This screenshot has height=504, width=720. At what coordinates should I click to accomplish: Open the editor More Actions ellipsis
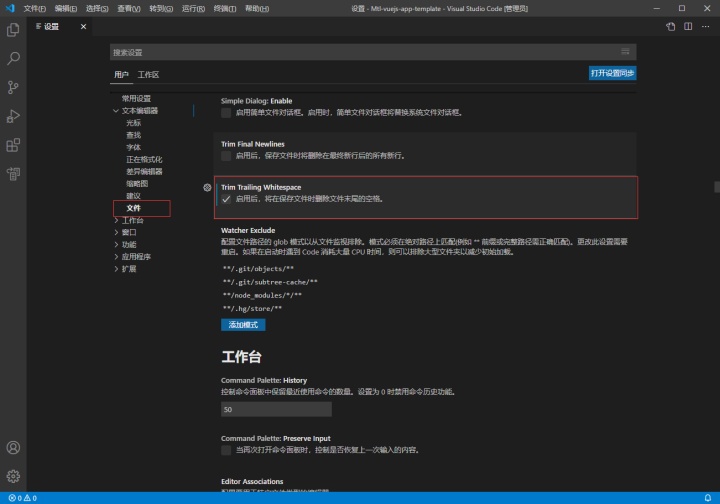tap(705, 27)
